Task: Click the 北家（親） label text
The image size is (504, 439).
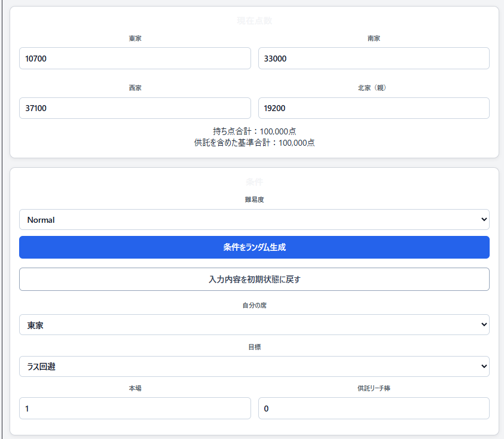Action: 372,88
